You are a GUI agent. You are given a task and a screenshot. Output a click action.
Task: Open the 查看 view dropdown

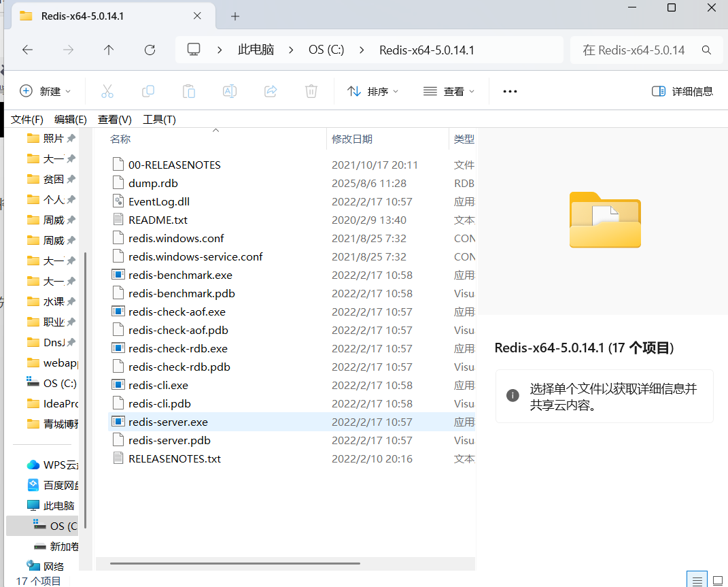pos(449,91)
